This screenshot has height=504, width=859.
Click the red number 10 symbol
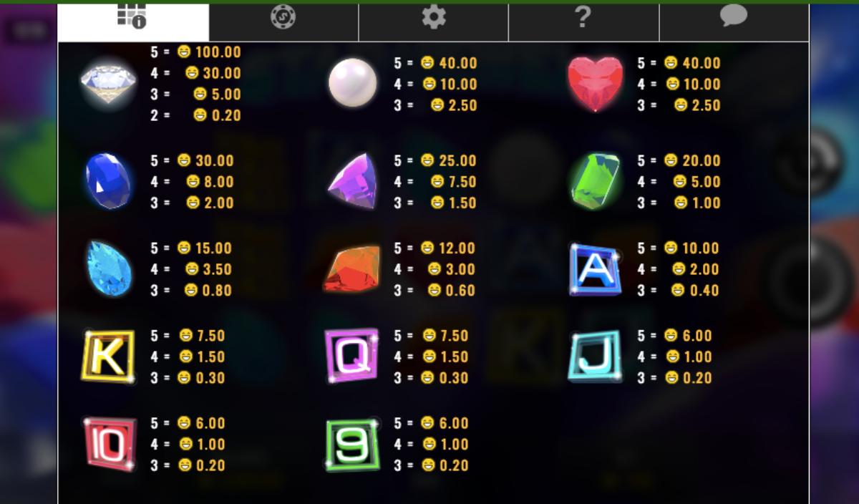coord(110,445)
